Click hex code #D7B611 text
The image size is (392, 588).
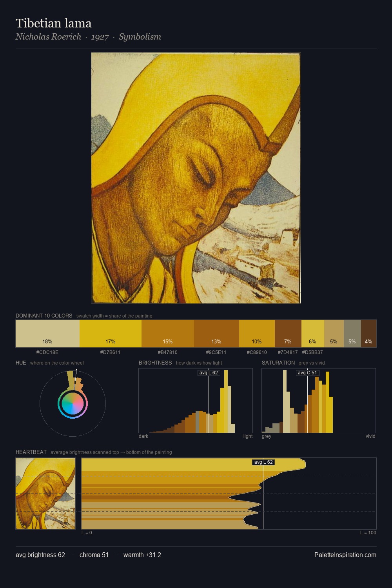coord(111,352)
